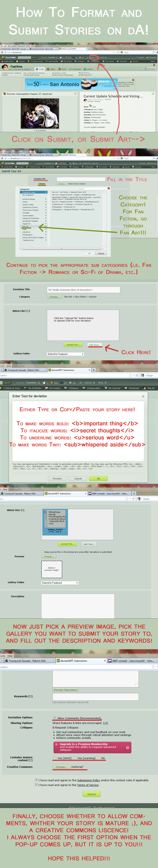The height and width of the screenshot is (868, 158).
Task: Click the Keywords input field
Action: [x=96, y=697]
